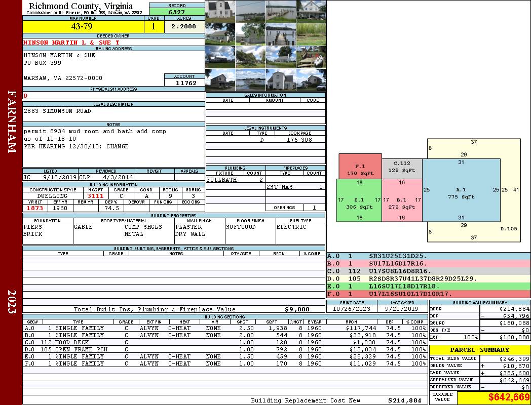Click the D.0 105 OPEN FRAME PCH section row
Viewport: 532px width, 405px height.
click(x=225, y=349)
